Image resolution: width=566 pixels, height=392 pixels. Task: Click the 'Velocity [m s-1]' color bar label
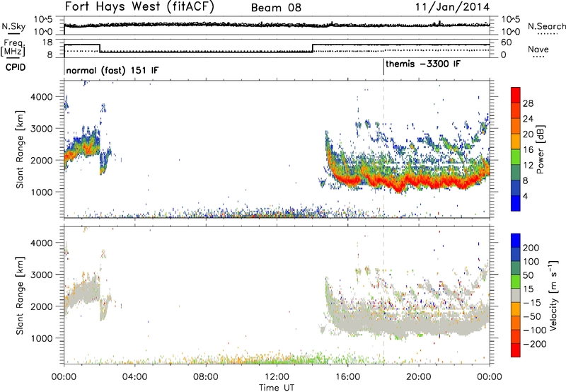pyautogui.click(x=553, y=295)
